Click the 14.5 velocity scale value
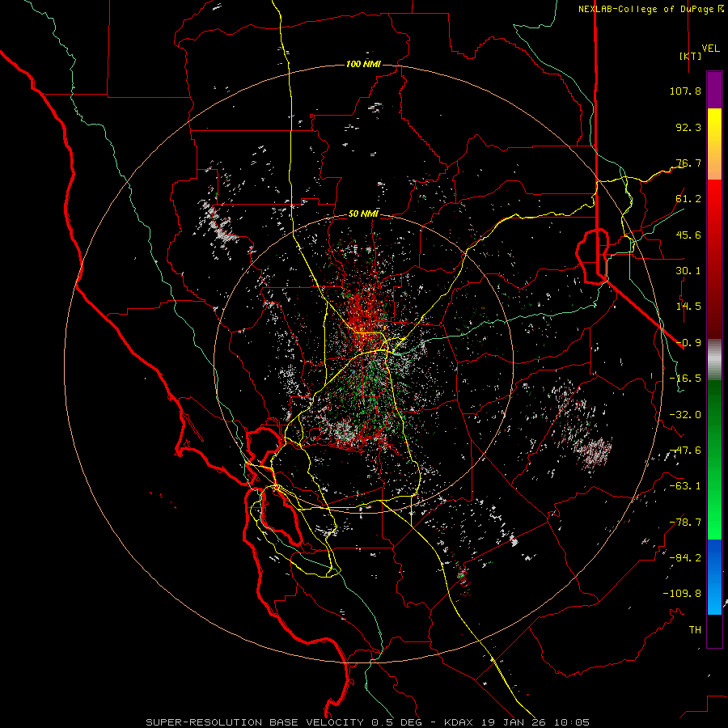Screen dimensions: 728x728 pos(688,307)
